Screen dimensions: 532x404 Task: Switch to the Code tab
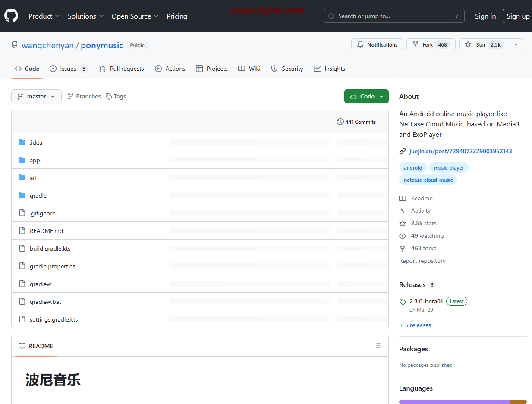click(27, 69)
